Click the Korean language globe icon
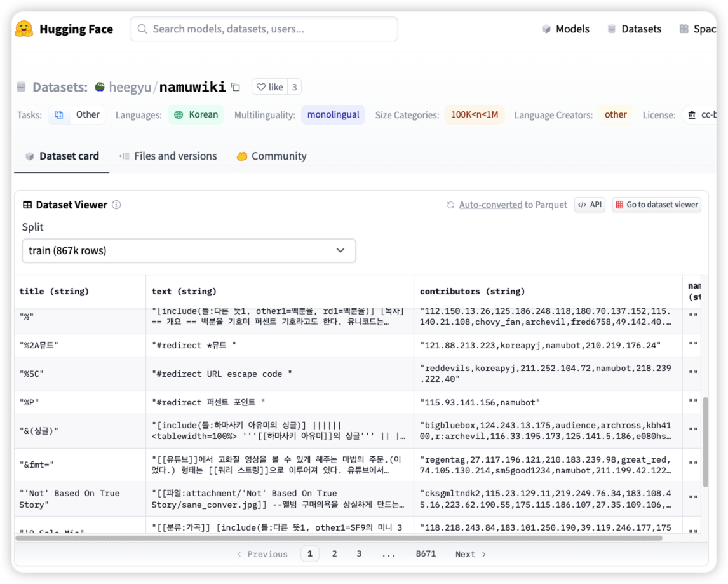This screenshot has height=584, width=728. point(179,115)
